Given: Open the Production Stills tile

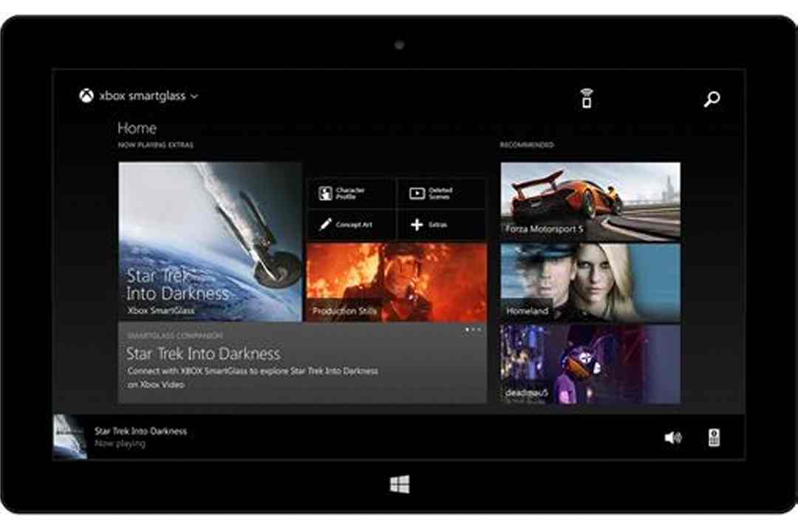Looking at the screenshot, I should pos(397,282).
